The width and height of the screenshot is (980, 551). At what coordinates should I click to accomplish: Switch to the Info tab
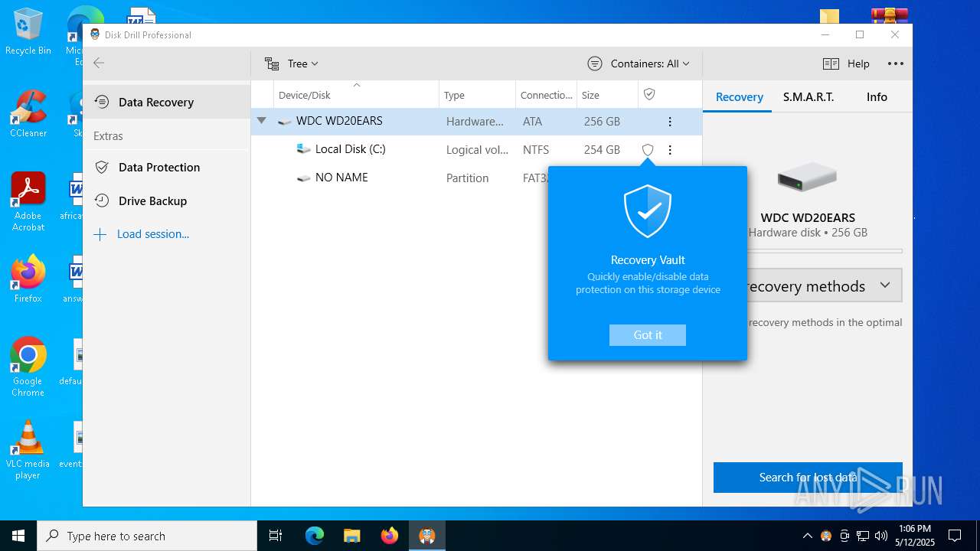pos(877,97)
